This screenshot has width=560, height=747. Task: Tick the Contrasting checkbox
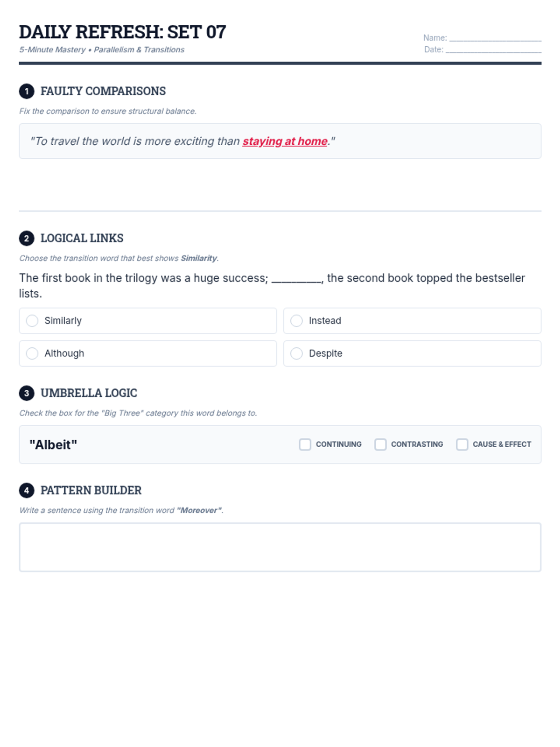tap(380, 444)
